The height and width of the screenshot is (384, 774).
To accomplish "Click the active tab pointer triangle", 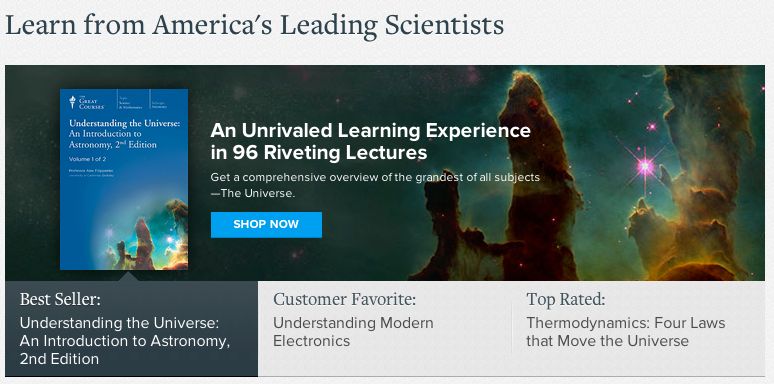I will pos(128,276).
